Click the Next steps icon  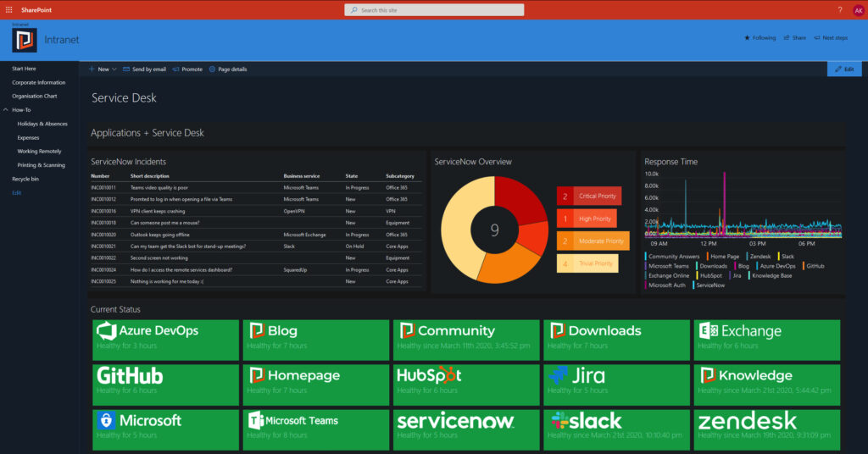[816, 37]
